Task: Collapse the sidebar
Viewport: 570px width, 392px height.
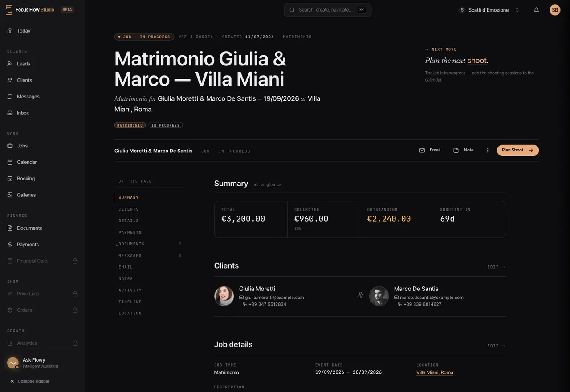Action: pos(30,381)
